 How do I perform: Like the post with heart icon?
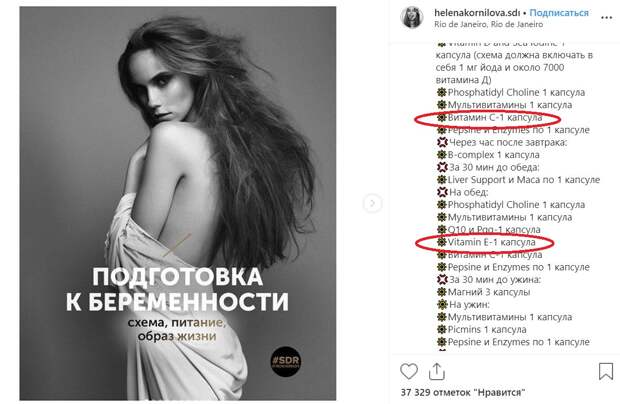pos(409,371)
